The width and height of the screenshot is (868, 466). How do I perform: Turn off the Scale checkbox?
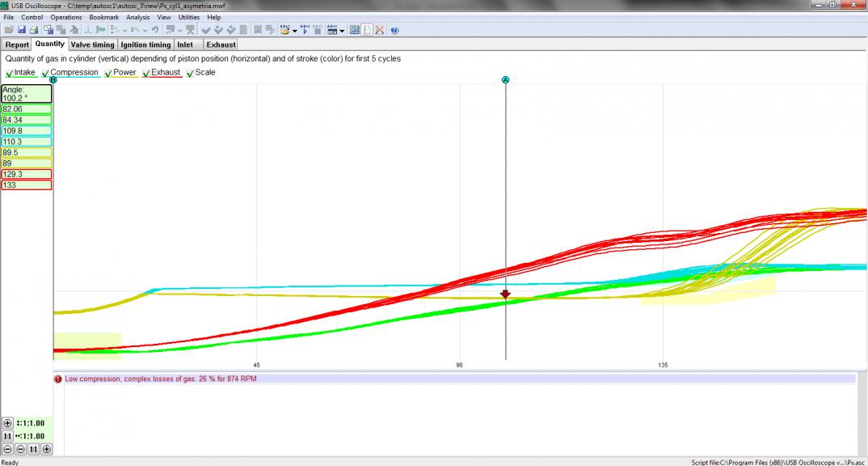(191, 73)
